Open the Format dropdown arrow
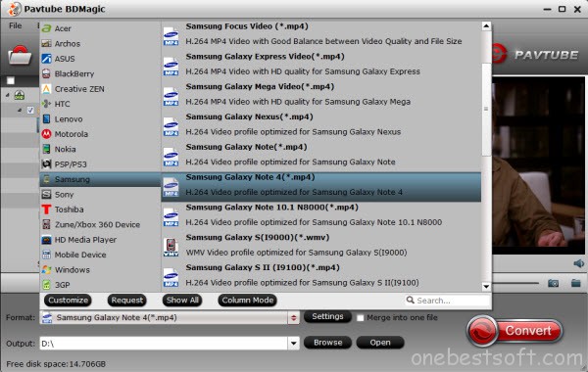Image resolution: width=588 pixels, height=372 pixels. click(x=294, y=318)
